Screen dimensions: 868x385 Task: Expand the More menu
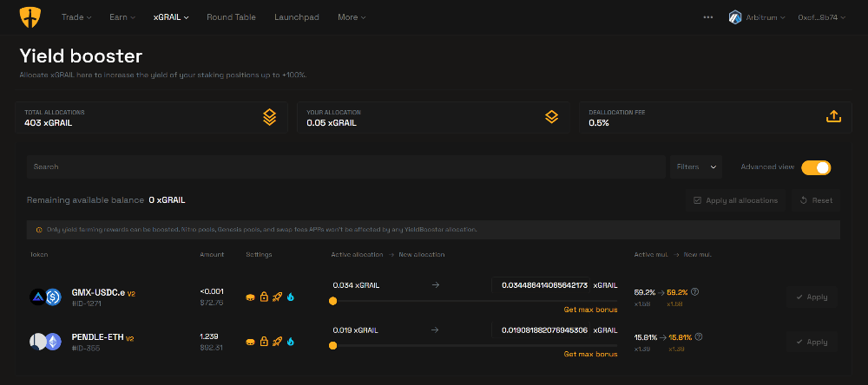(x=352, y=17)
